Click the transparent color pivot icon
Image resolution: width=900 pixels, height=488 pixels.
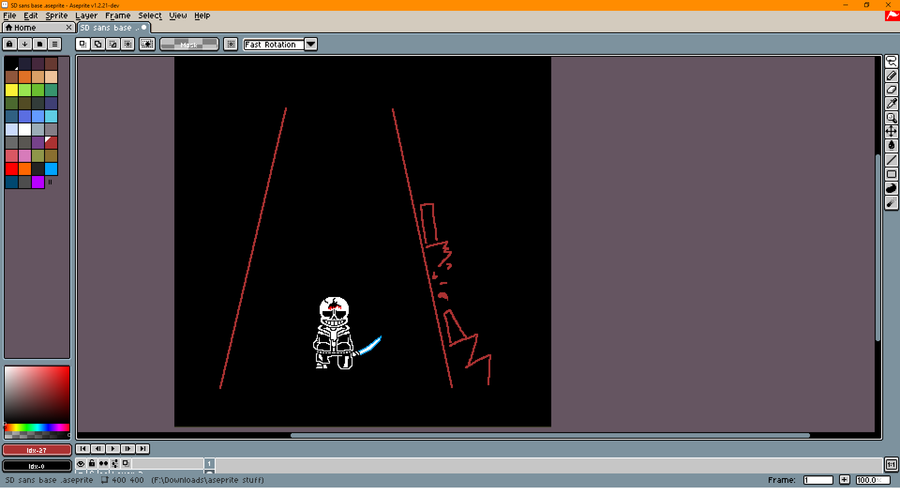click(147, 44)
